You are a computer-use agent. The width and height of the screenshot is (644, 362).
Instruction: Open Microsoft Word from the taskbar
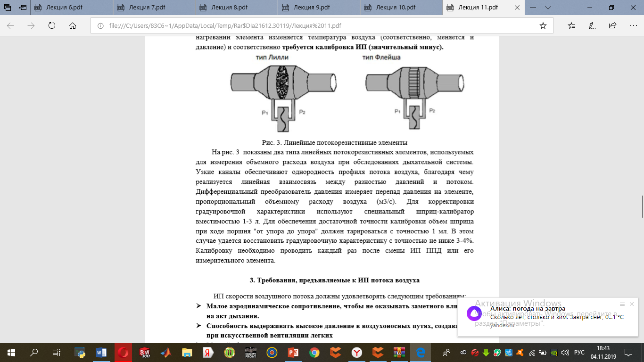point(101,352)
